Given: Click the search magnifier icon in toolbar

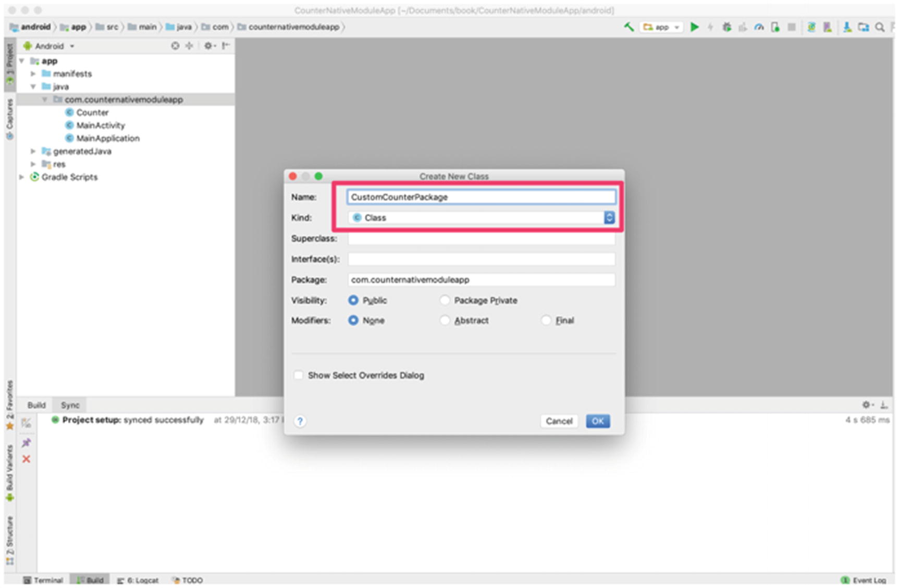Looking at the screenshot, I should coord(880,27).
